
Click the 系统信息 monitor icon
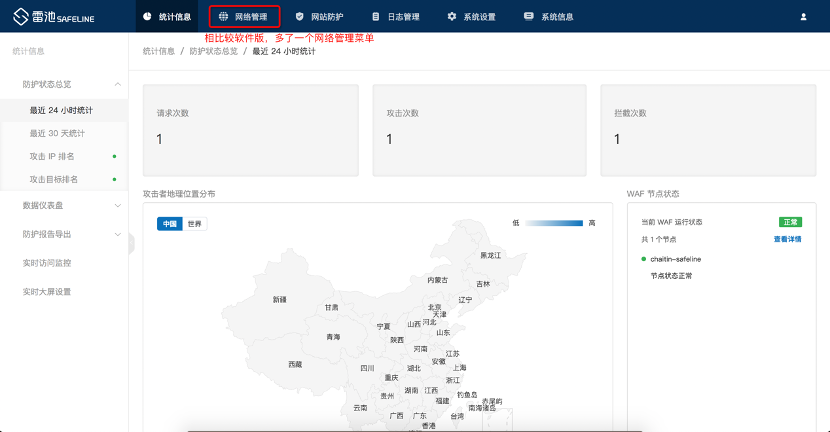click(x=528, y=17)
